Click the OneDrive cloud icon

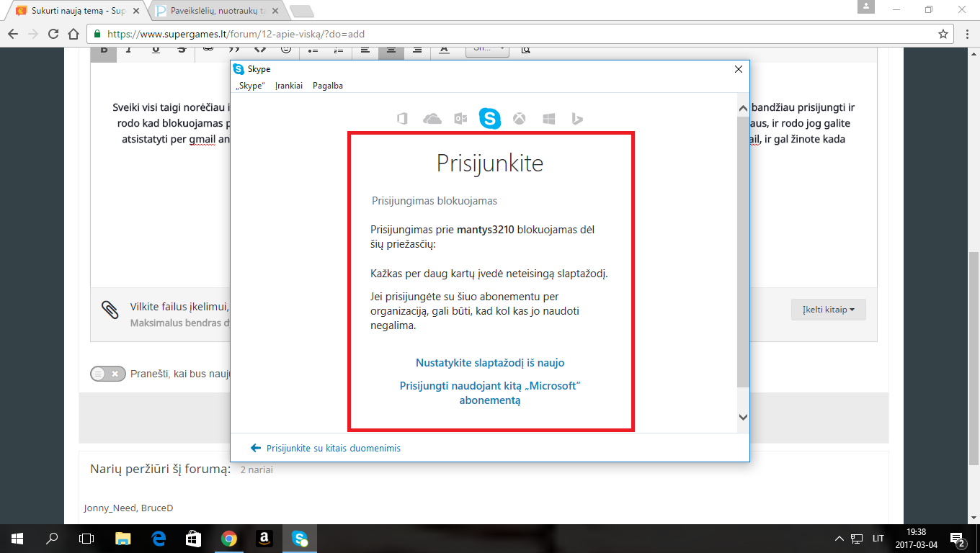432,119
